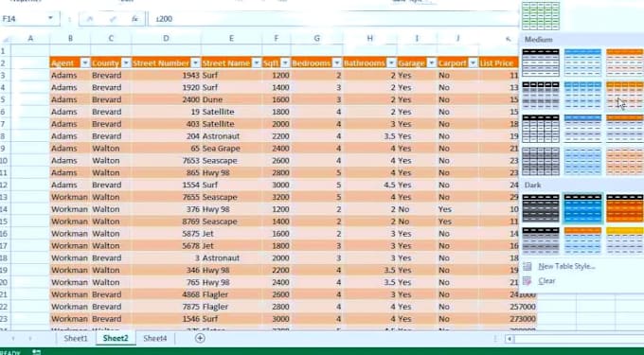Click the '273000' list price cell

508,319
